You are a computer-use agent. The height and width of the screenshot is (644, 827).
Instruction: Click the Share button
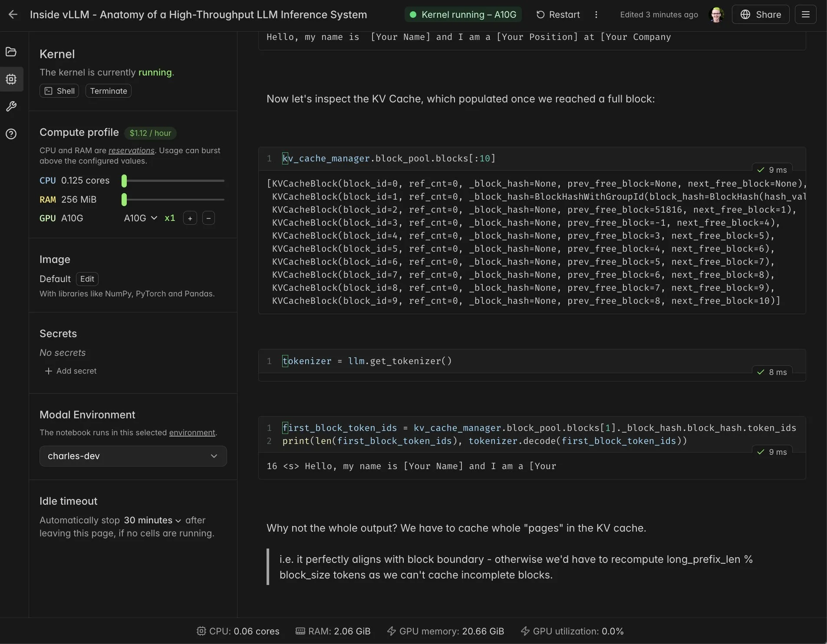coord(761,14)
